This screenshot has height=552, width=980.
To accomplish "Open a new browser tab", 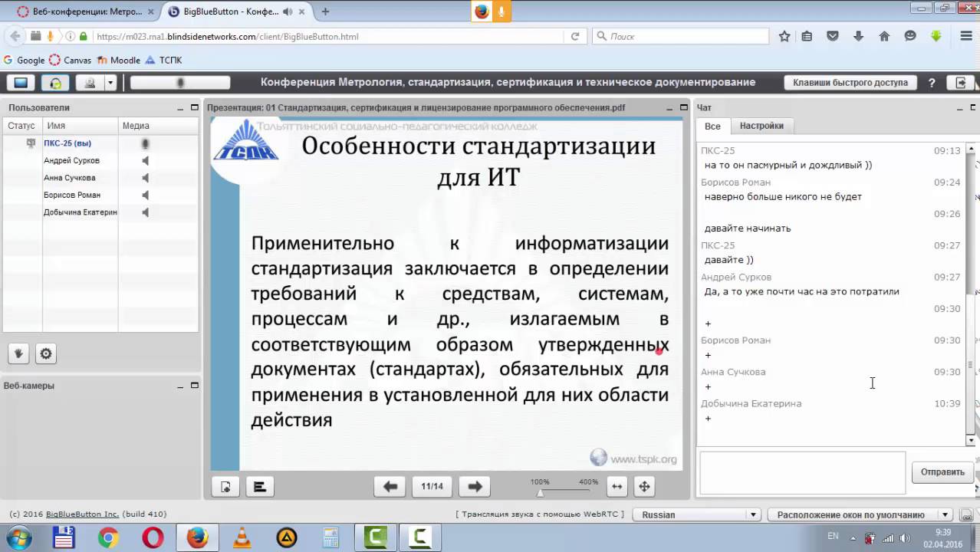I will pos(325,11).
